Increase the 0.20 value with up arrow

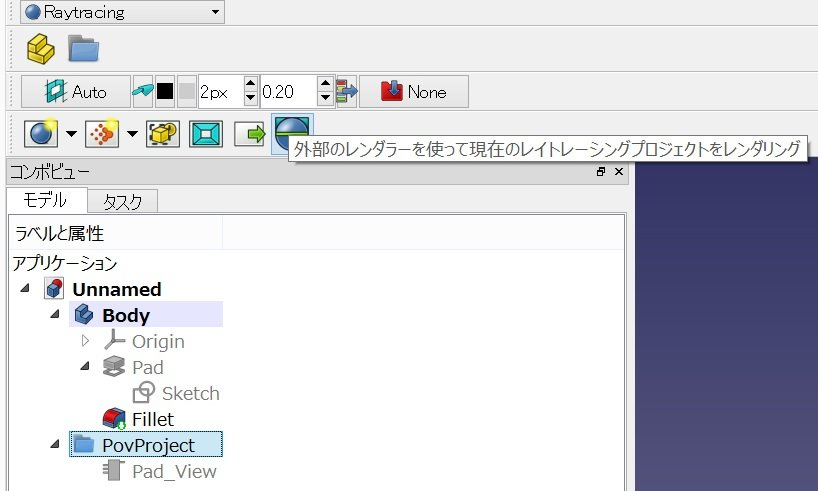point(326,83)
